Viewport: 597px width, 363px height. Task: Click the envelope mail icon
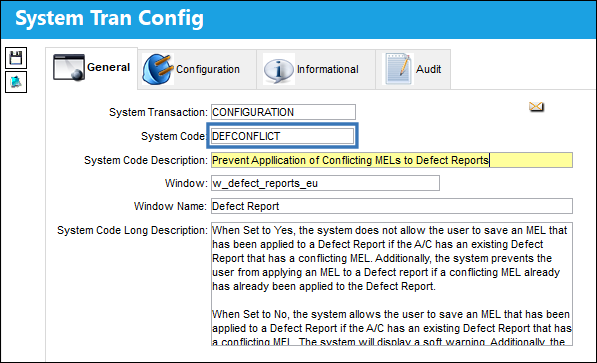coord(536,107)
